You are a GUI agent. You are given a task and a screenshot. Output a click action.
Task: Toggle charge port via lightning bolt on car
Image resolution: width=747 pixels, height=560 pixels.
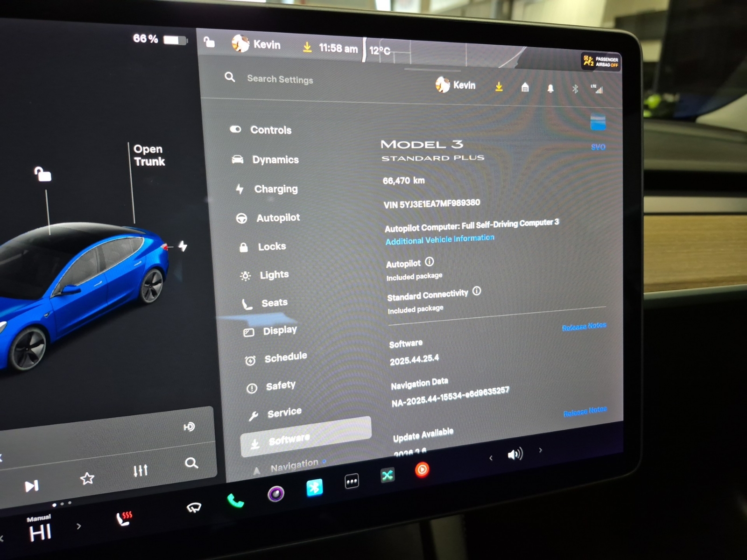183,246
